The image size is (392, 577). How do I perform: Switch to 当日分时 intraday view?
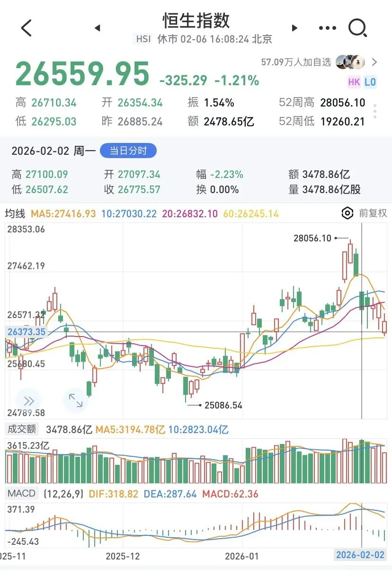(128, 151)
